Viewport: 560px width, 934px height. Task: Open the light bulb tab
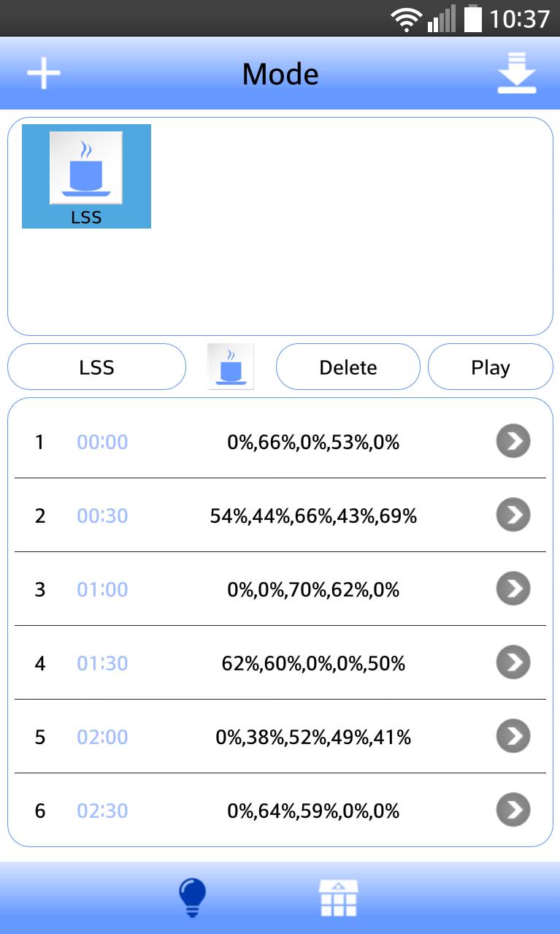(x=193, y=897)
